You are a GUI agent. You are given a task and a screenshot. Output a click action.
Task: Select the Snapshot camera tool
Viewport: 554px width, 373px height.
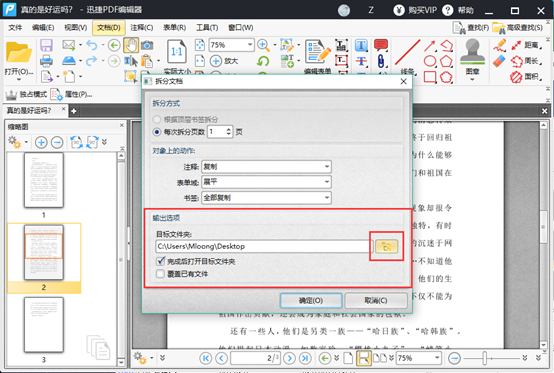[147, 45]
